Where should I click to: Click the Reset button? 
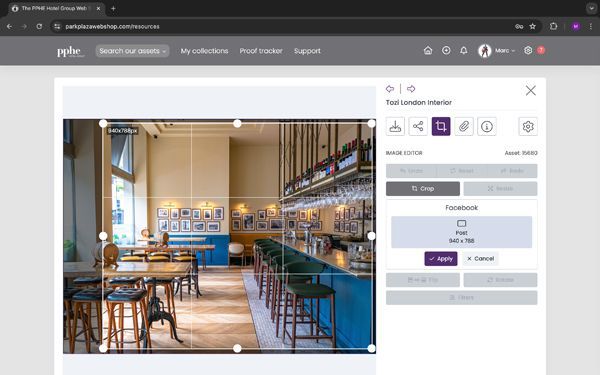(461, 171)
